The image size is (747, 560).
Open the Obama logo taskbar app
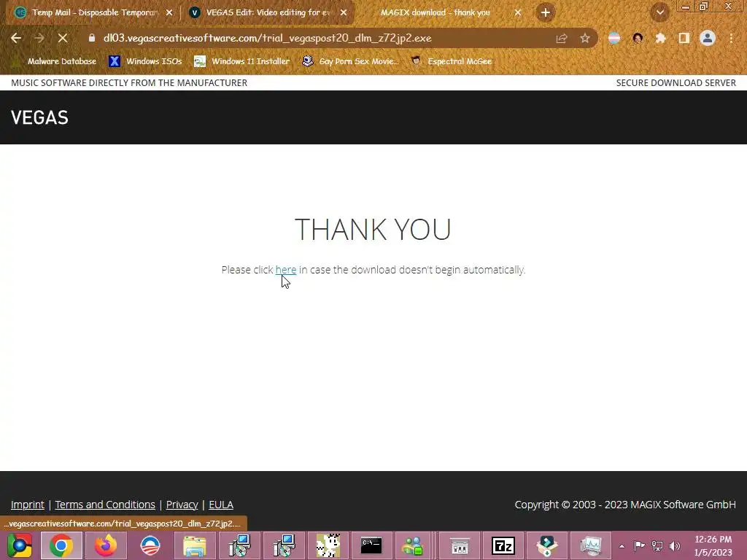[150, 545]
